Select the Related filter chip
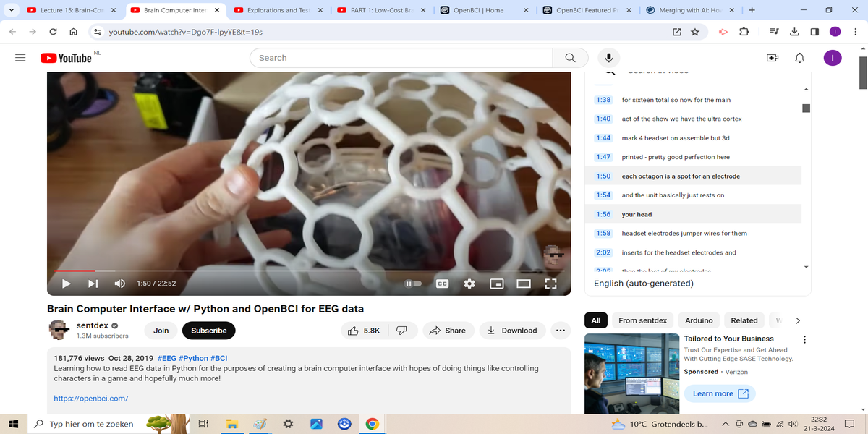This screenshot has width=868, height=434. [744, 320]
